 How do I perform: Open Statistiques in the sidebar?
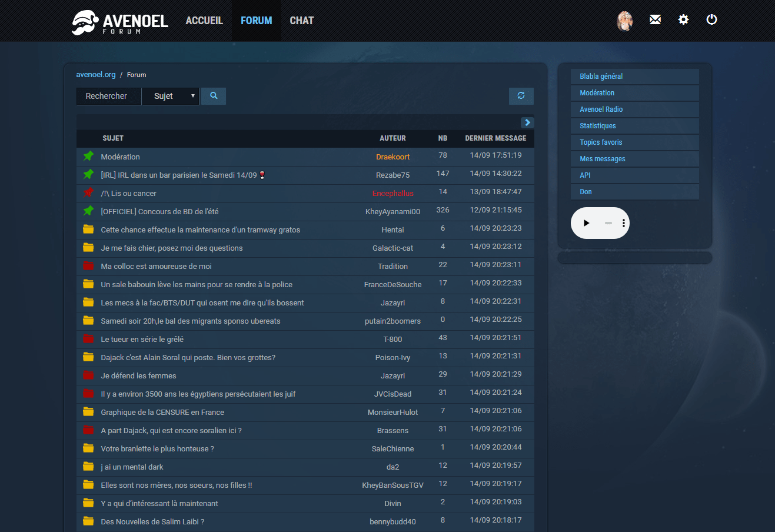pos(635,126)
